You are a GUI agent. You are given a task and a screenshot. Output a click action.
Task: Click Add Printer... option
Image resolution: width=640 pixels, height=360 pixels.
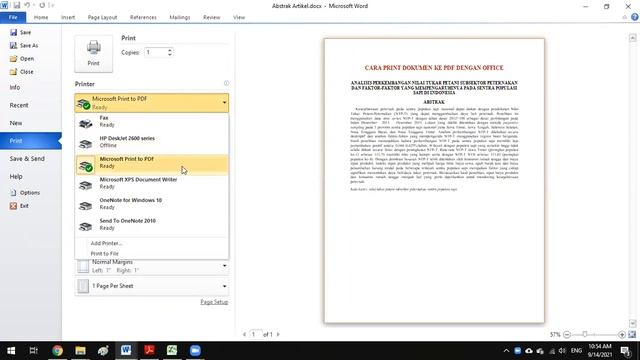click(107, 243)
